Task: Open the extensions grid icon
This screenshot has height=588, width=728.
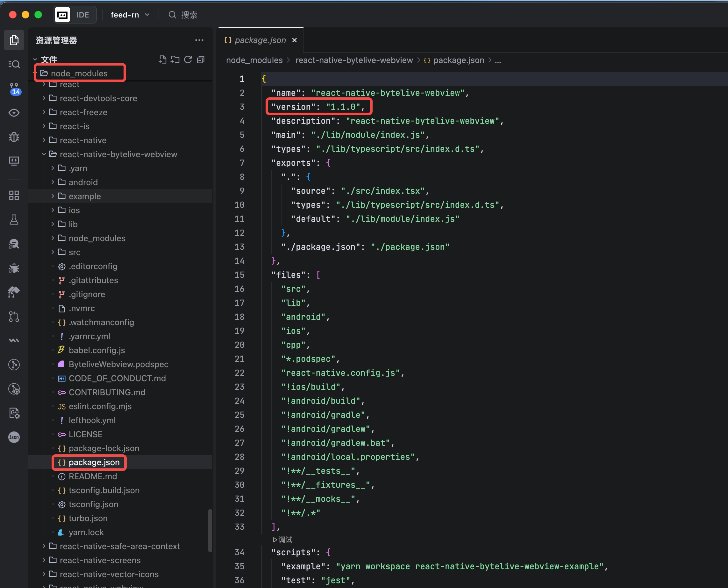Action: point(14,195)
